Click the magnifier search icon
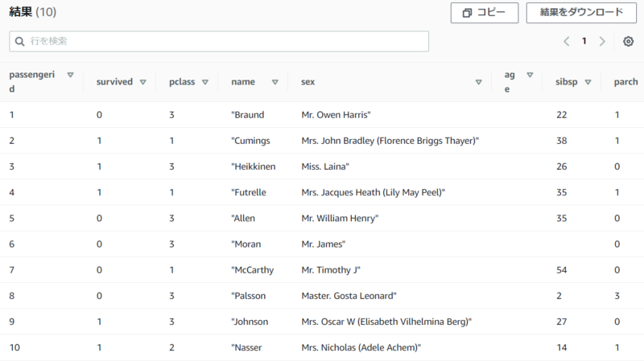The image size is (644, 361). click(x=19, y=42)
